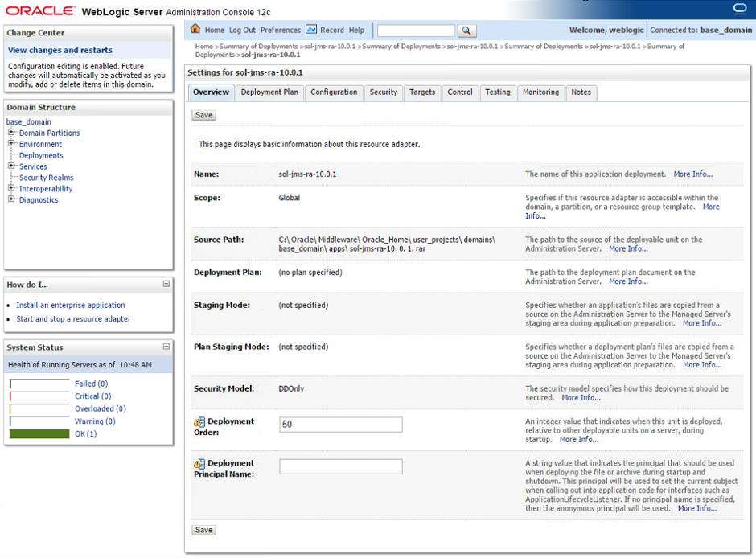Click the Oracle logo icon at top right
The width and height of the screenshot is (756, 558).
click(740, 9)
